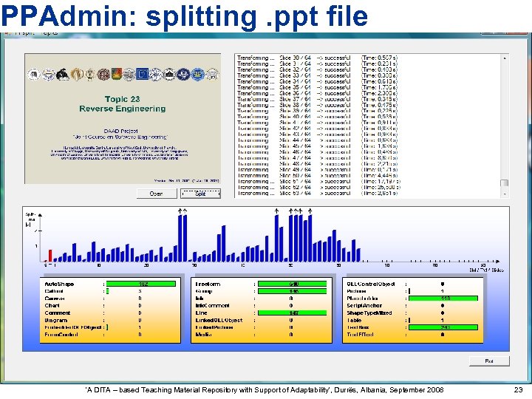This screenshot has height=399, width=532.
Task: Click the 'ShapeTypeMixed' label
Action: pyautogui.click(x=369, y=313)
